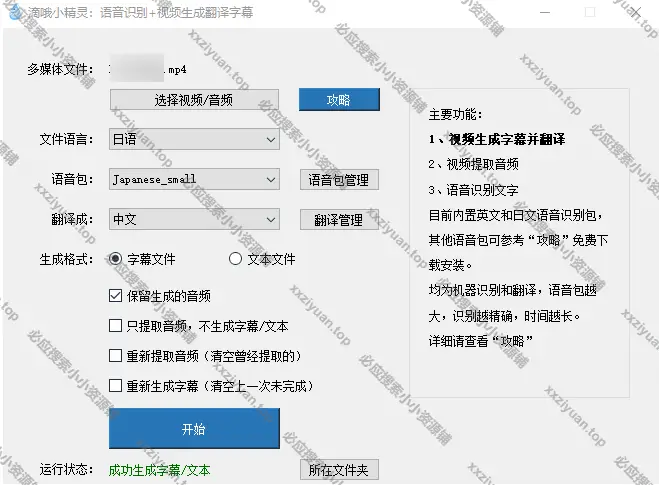Image resolution: width=659 pixels, height=485 pixels.
Task: Expand the 文件语言 dropdown showing 日语
Action: (193, 139)
